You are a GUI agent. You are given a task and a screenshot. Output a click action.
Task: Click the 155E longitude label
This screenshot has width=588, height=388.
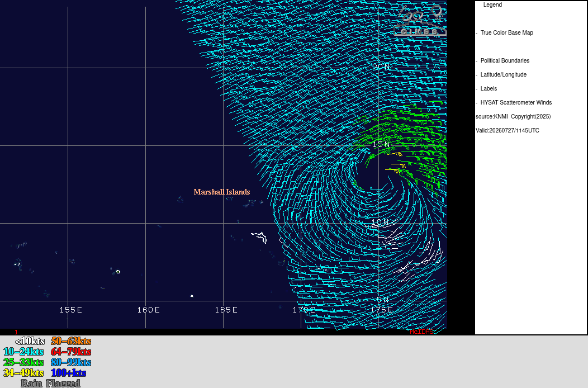coord(71,310)
